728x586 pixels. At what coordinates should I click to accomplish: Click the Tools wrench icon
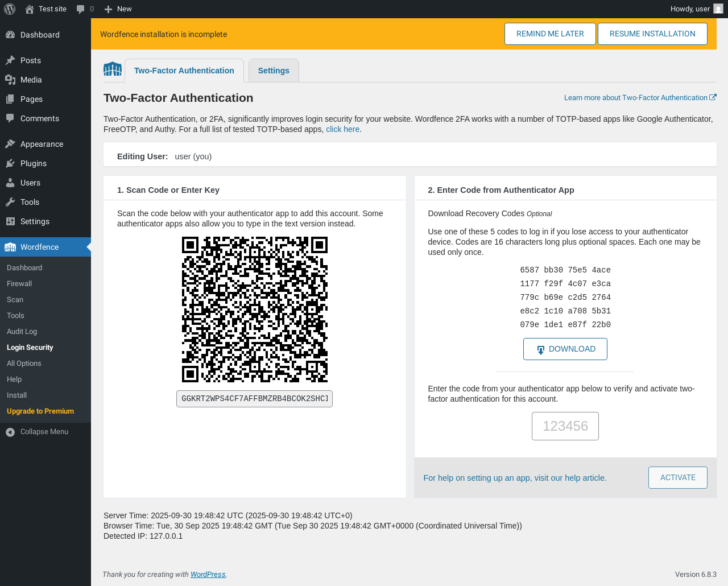click(x=10, y=202)
